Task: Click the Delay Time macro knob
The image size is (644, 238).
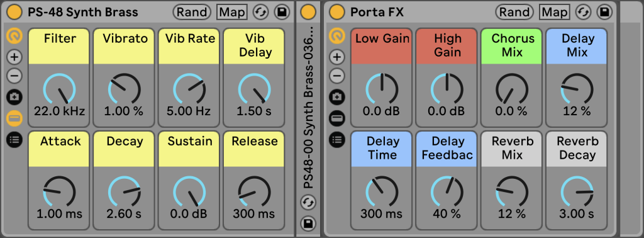Action: [382, 192]
